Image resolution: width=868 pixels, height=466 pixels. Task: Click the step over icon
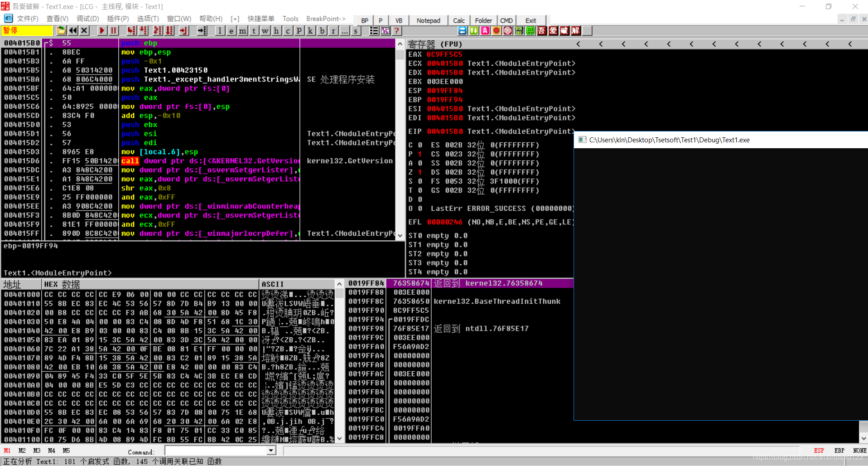[x=143, y=30]
